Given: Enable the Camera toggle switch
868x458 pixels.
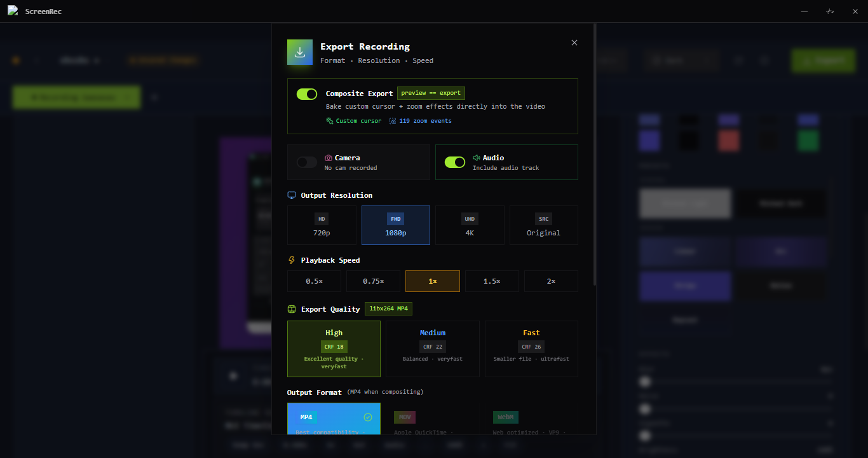Looking at the screenshot, I should coord(307,162).
